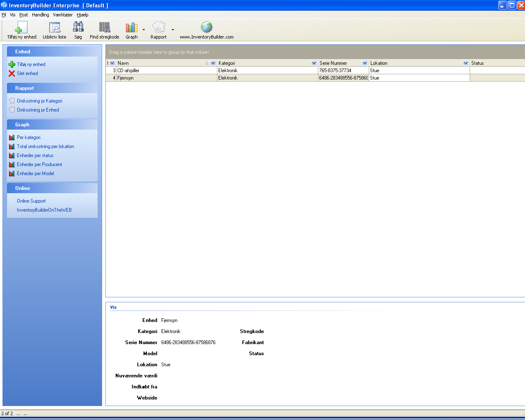Click the red X Slet enhed icon
This screenshot has height=420, width=525.
[12, 73]
